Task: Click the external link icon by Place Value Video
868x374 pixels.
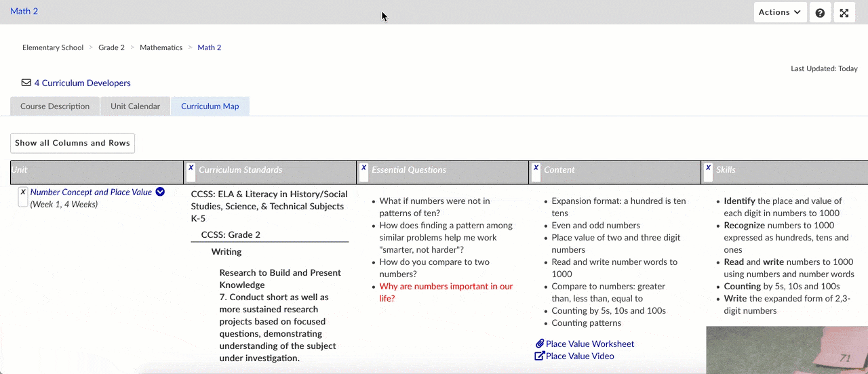Action: pyautogui.click(x=540, y=356)
